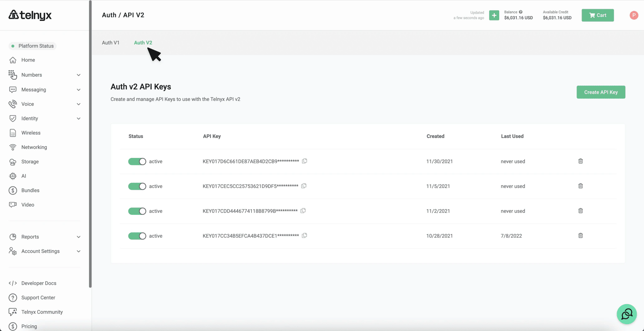
Task: Toggle off the key created 11/2/2021
Action: click(x=137, y=211)
